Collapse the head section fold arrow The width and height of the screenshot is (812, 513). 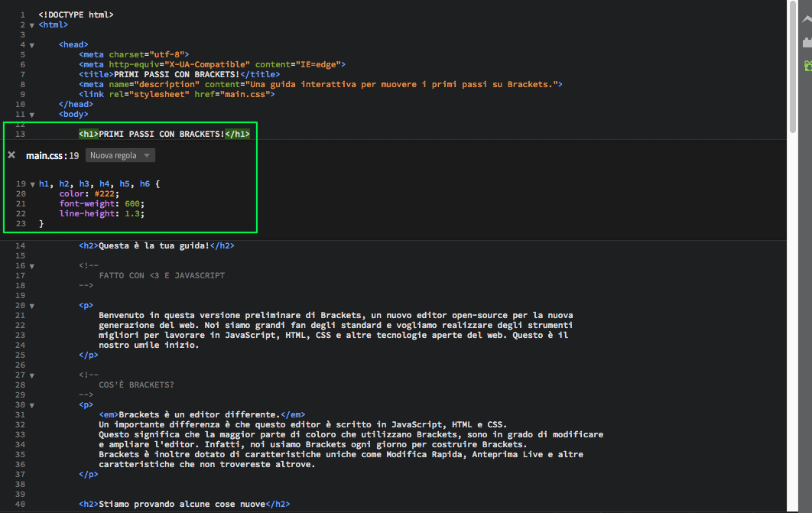point(31,45)
